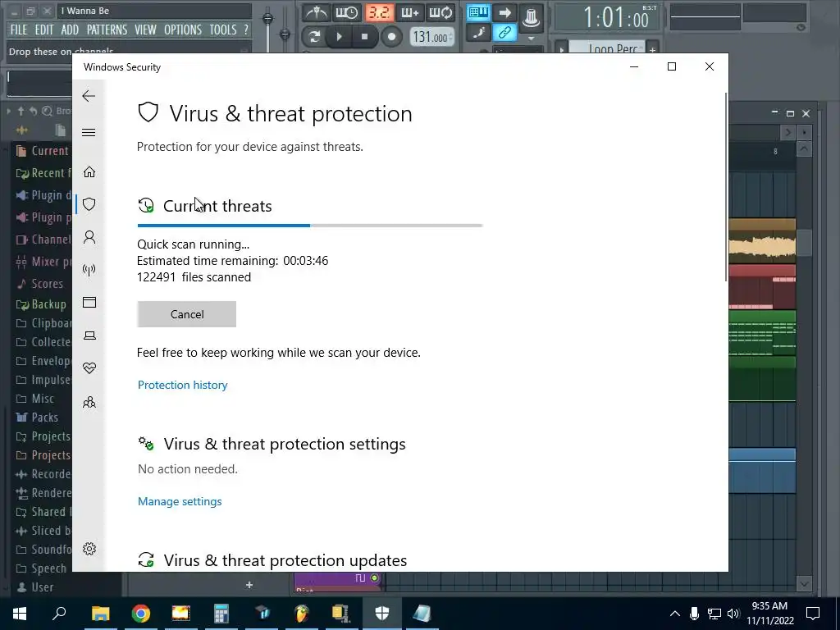Toggle the 3.2 countdown before recording button

[x=379, y=12]
